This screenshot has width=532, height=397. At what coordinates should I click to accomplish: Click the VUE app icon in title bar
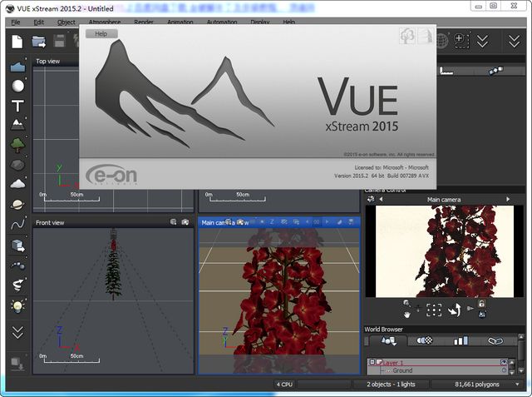pyautogui.click(x=10, y=8)
